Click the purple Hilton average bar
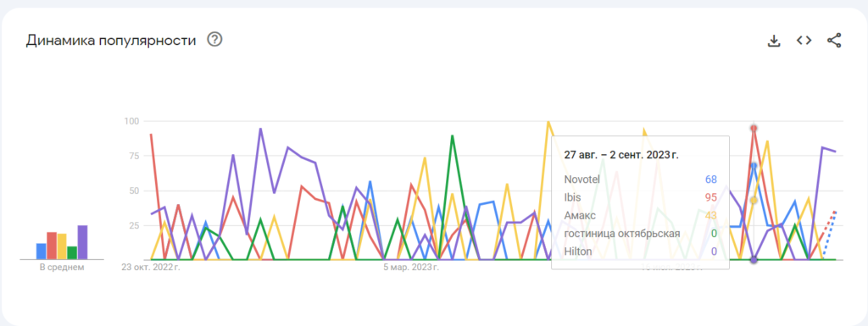The height and width of the screenshot is (326, 868). [82, 242]
